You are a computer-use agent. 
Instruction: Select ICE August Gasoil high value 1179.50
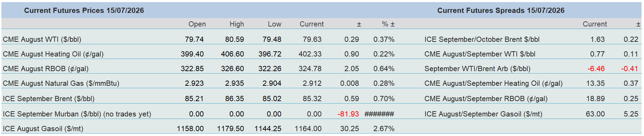coord(230,129)
